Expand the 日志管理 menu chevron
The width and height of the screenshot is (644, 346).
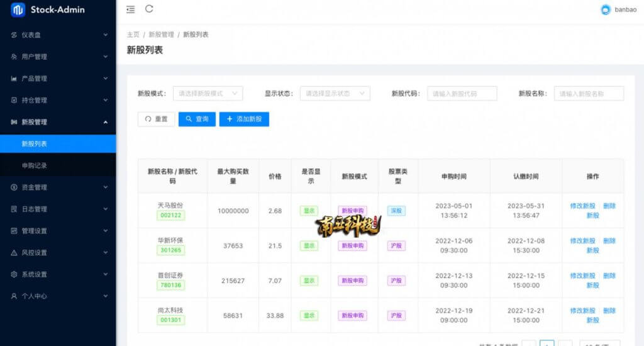106,209
